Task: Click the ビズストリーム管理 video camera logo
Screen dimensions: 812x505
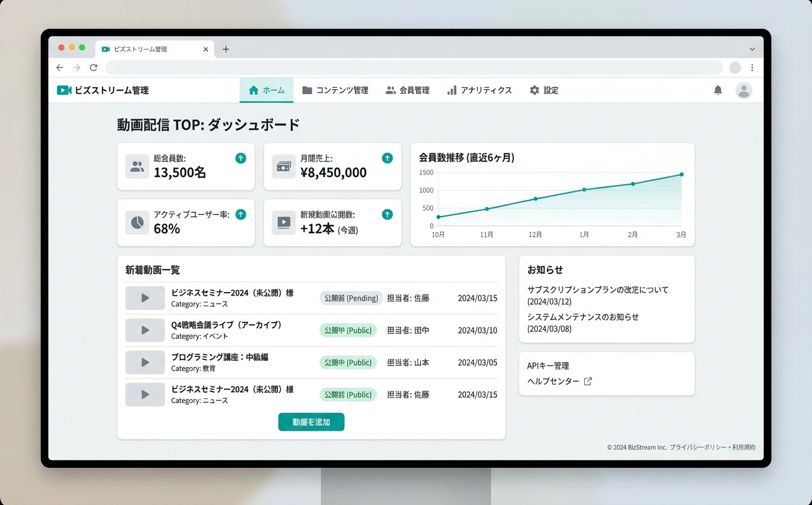Action: (64, 90)
